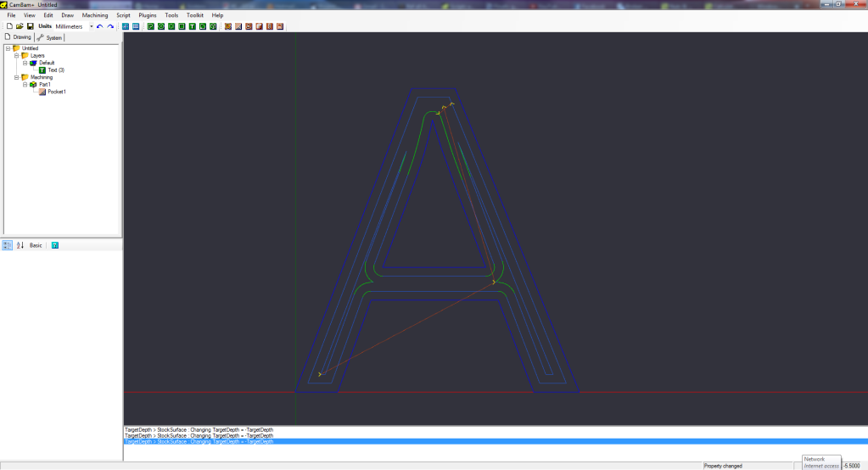Open the Edit menu

pos(48,15)
